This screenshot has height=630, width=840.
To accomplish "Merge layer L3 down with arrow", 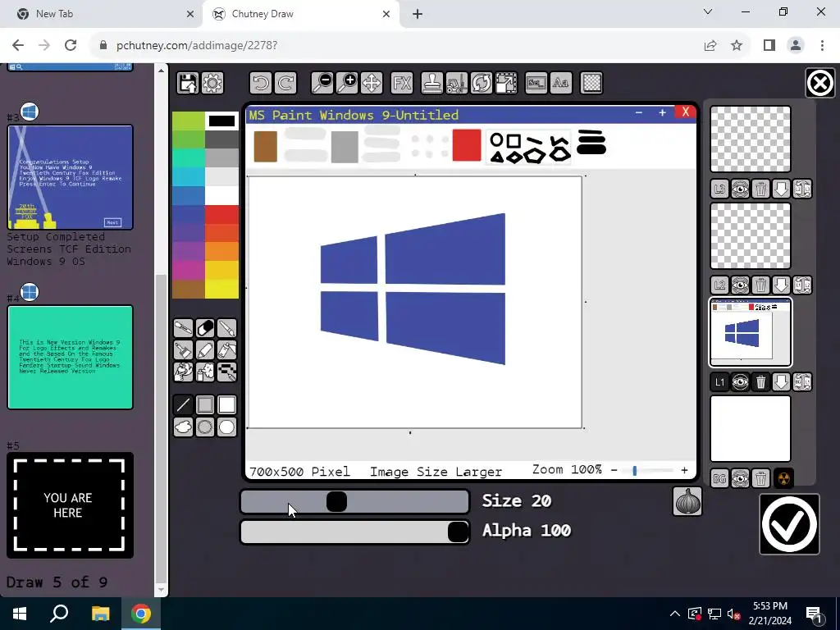I will (x=781, y=189).
